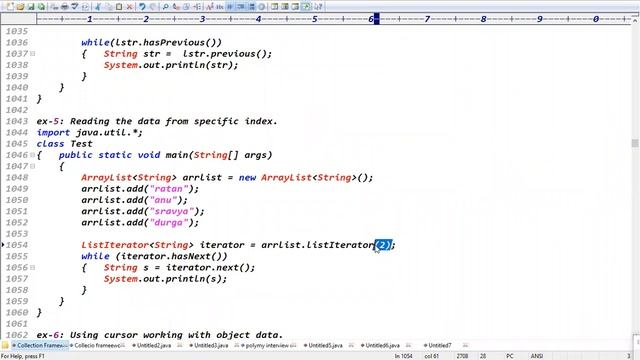Screen dimensions: 640x360
Task: Click the Redo arrow toolbar icon
Action: [153, 7]
